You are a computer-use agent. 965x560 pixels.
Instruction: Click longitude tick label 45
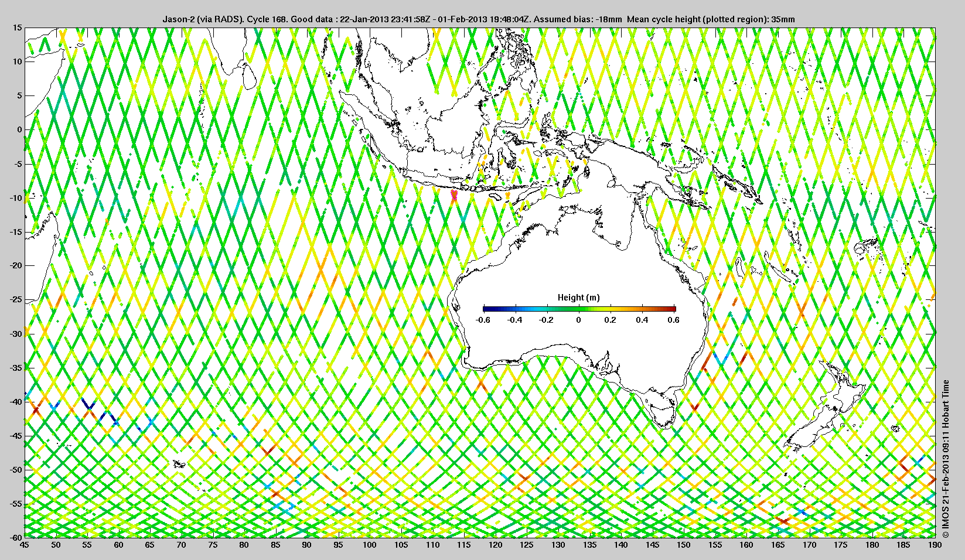[x=25, y=545]
